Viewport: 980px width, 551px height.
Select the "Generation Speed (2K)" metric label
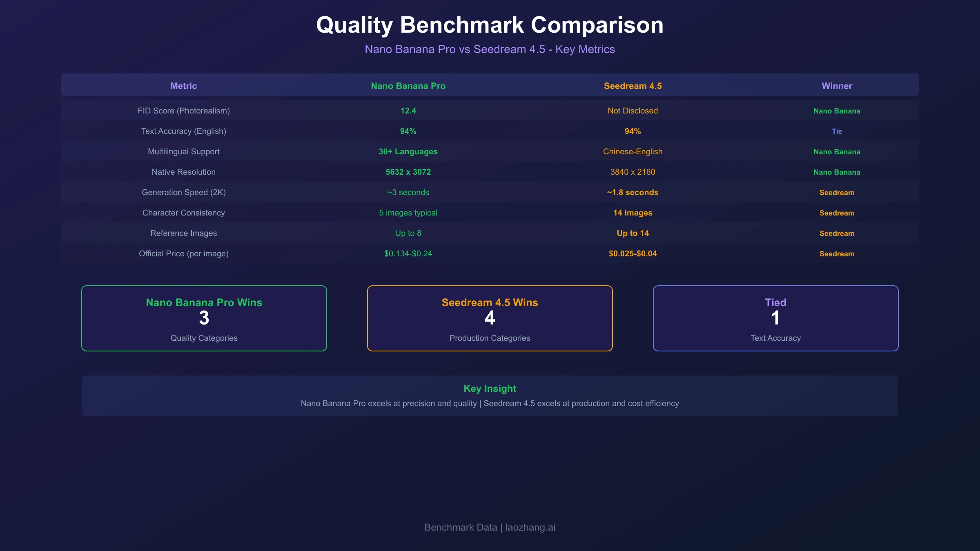[184, 192]
